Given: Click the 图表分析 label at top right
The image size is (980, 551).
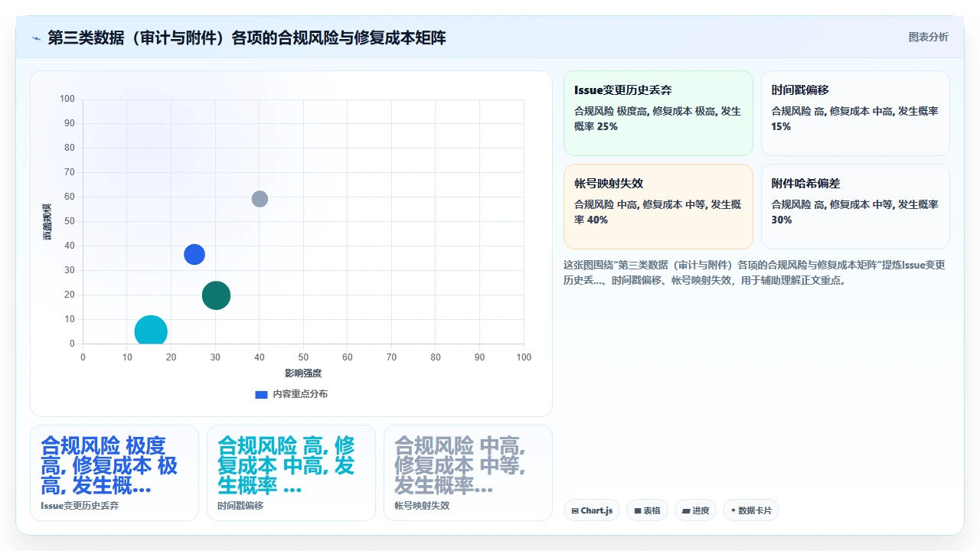Looking at the screenshot, I should click(x=928, y=37).
